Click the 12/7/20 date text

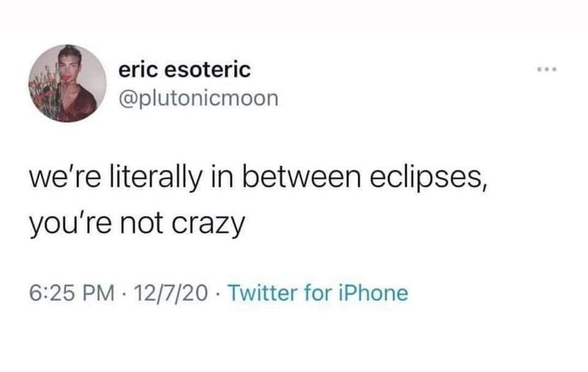(x=170, y=293)
